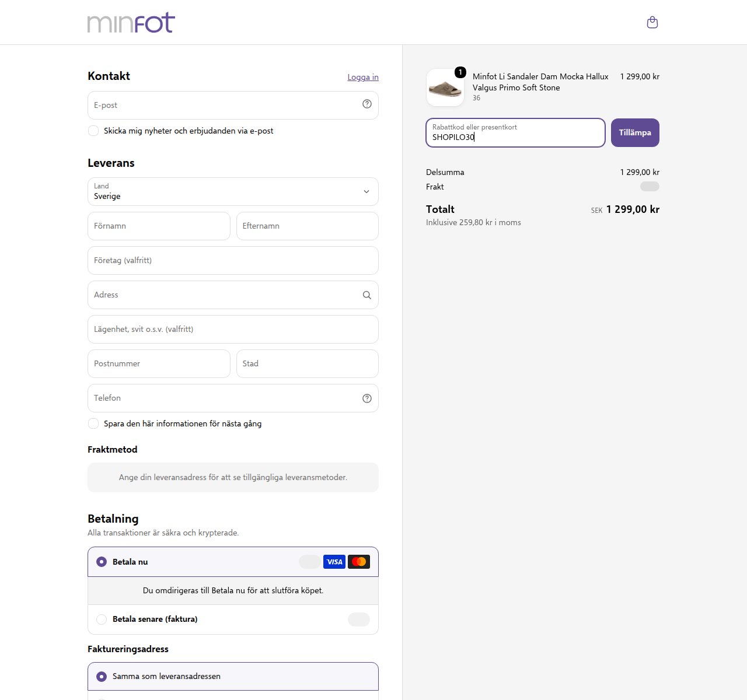747x700 pixels.
Task: Click the Postnummer input field
Action: pyautogui.click(x=159, y=363)
